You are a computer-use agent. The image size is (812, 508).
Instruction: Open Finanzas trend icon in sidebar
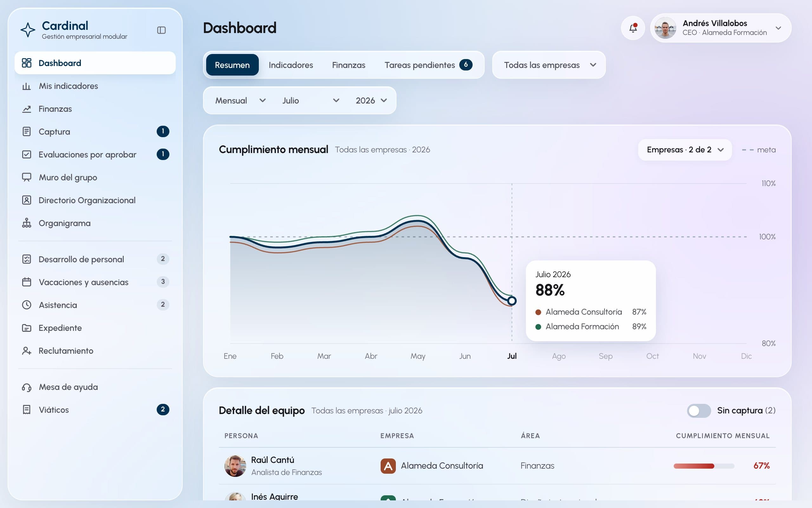pos(27,109)
